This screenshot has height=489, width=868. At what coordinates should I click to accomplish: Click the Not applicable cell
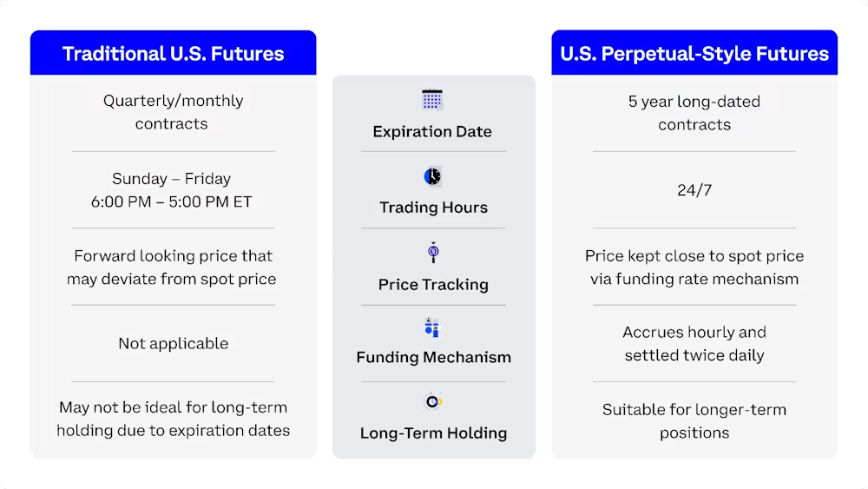pyautogui.click(x=173, y=343)
